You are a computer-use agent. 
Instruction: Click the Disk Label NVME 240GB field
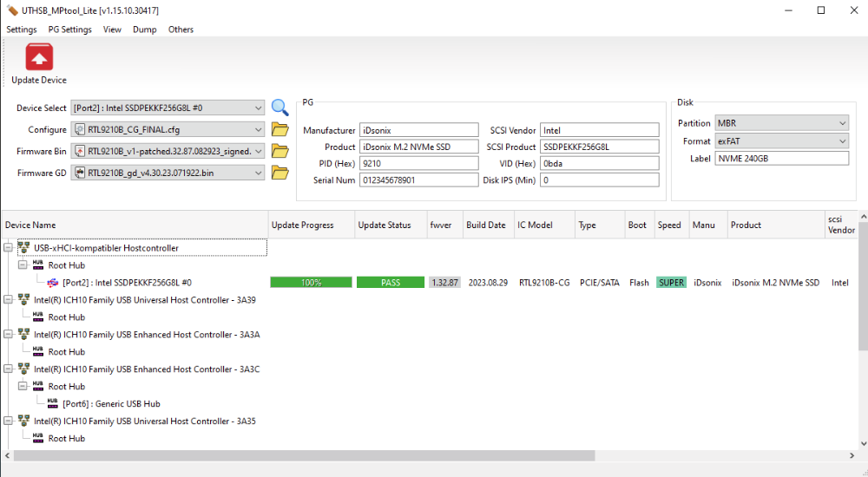coord(780,159)
